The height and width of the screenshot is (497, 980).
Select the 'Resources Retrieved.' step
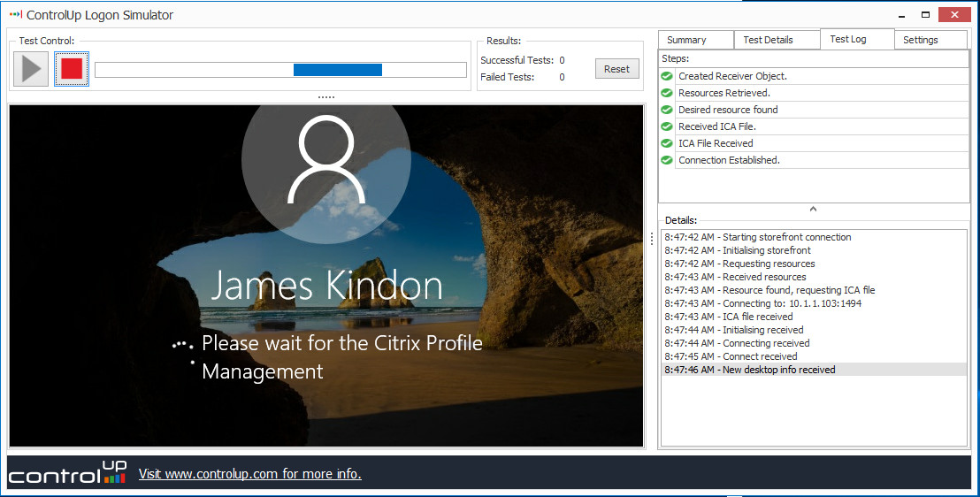click(822, 93)
